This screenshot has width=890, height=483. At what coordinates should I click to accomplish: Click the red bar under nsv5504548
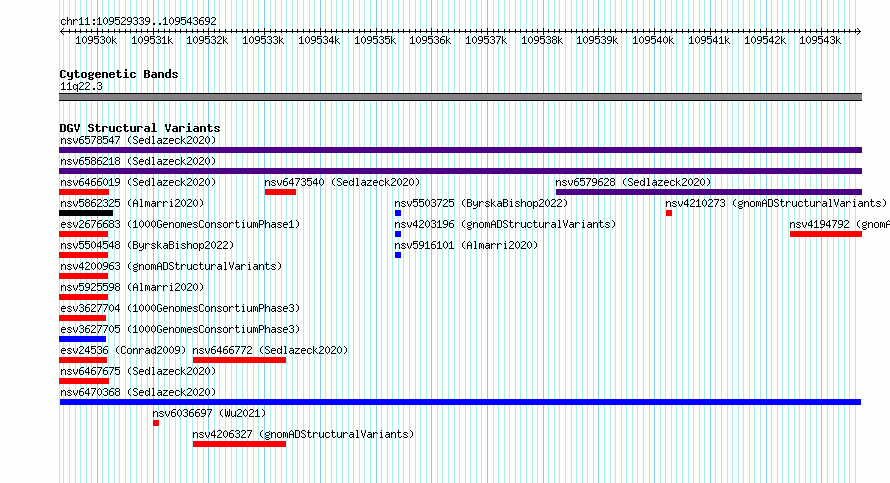(83, 255)
